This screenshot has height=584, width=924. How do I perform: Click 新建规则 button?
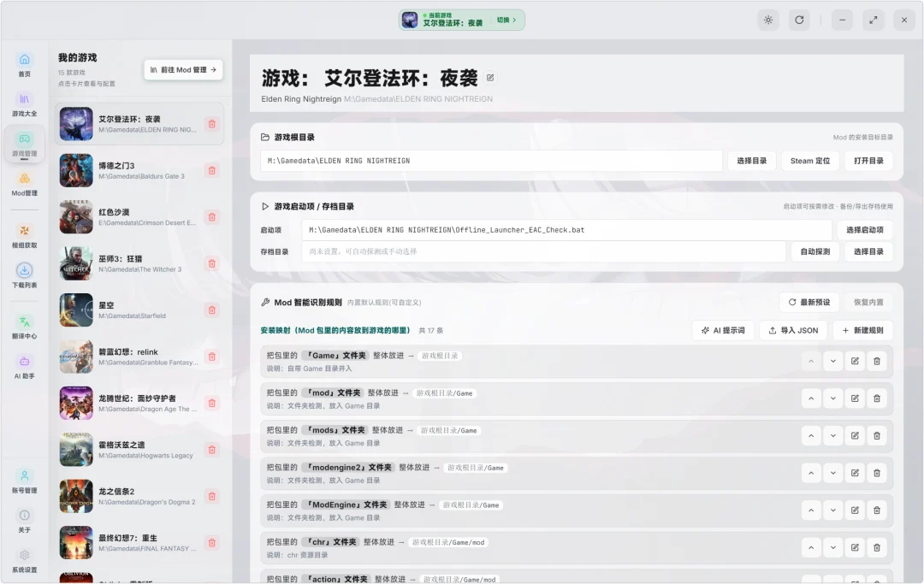point(862,330)
